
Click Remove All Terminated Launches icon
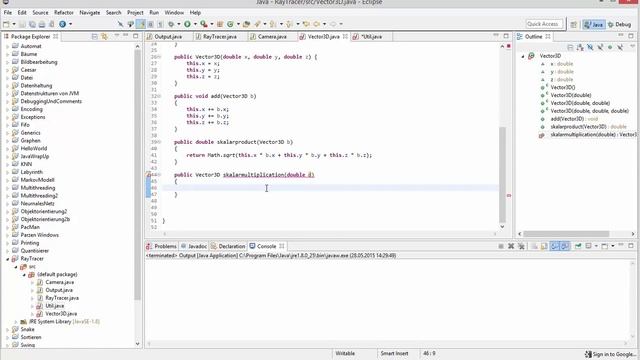(x=521, y=246)
